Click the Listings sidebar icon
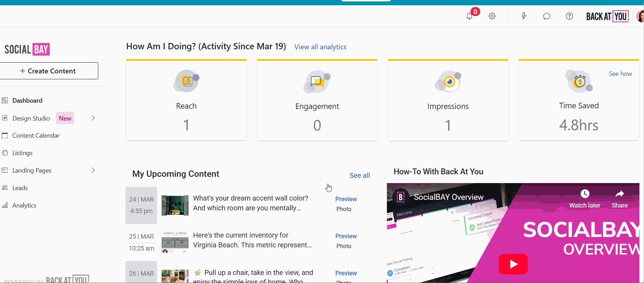 pos(5,153)
